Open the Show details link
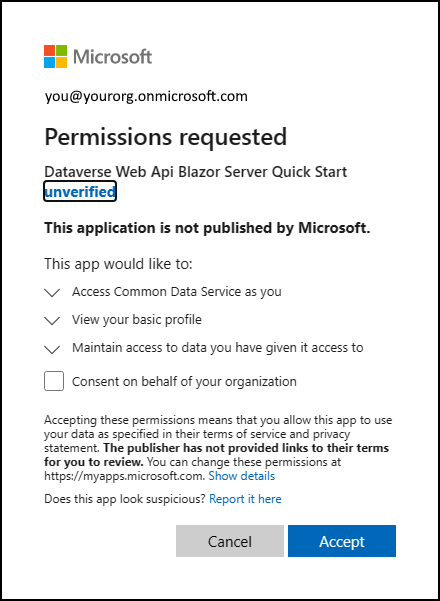Viewport: 440px width, 601px height. tap(242, 476)
